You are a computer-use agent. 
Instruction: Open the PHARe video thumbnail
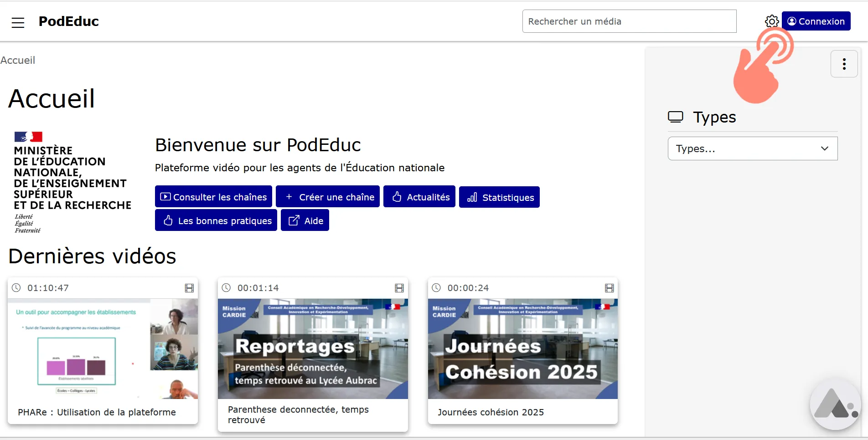coord(103,349)
